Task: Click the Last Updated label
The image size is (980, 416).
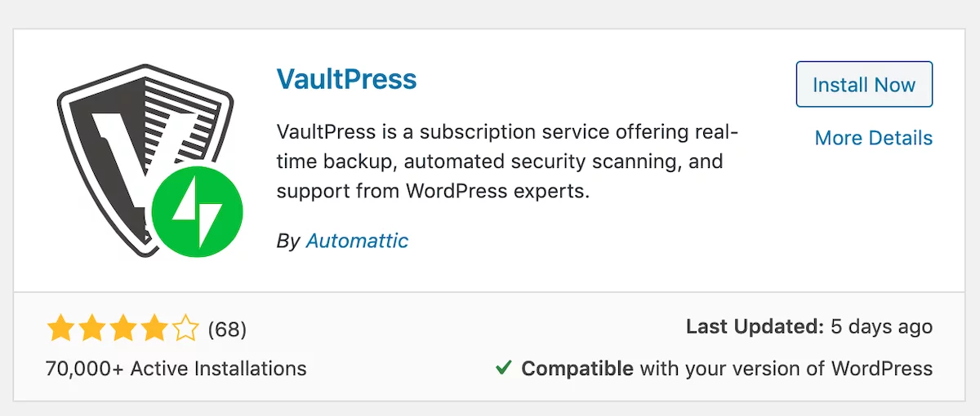Action: 755,327
